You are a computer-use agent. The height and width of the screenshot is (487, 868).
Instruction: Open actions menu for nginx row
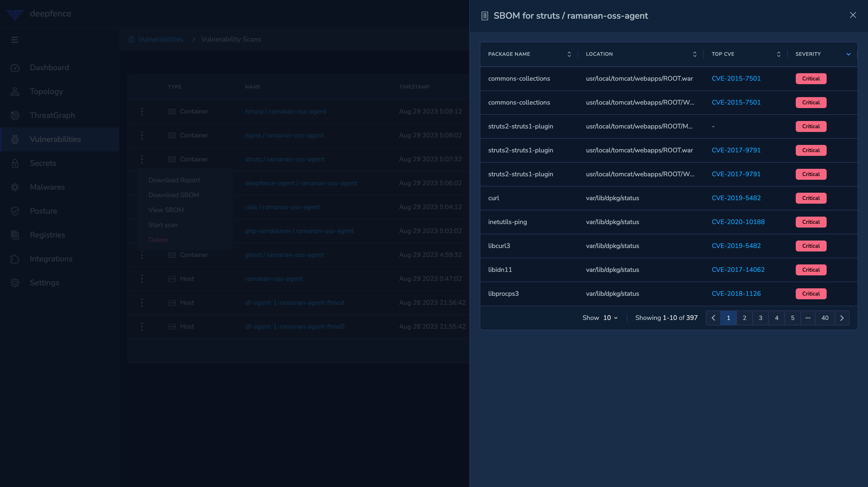pyautogui.click(x=142, y=135)
